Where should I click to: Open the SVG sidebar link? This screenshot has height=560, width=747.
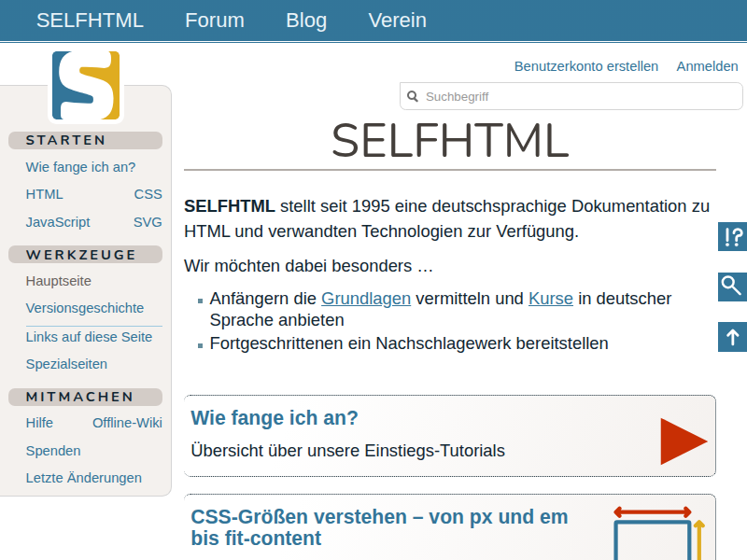pyautogui.click(x=148, y=222)
